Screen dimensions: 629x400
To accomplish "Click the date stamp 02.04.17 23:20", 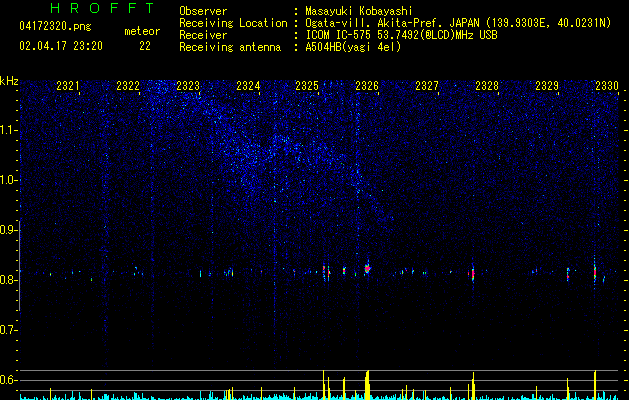I will point(61,46).
